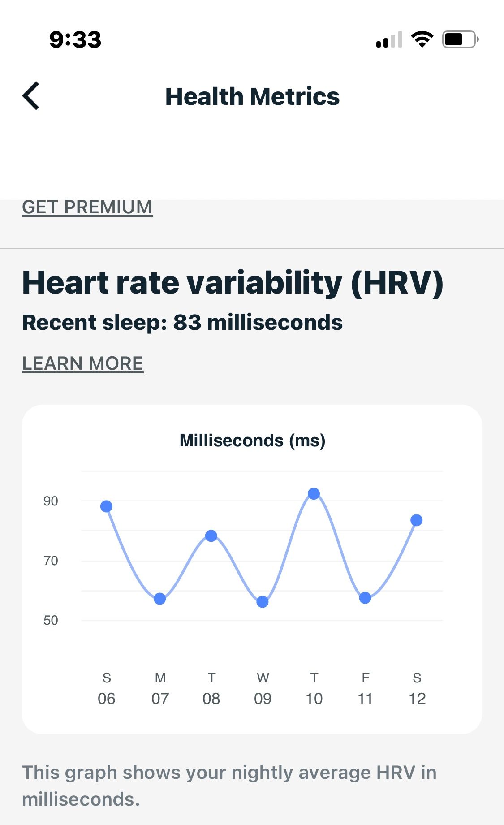
Task: Tap the 9:33 clock in status bar
Action: click(x=75, y=39)
